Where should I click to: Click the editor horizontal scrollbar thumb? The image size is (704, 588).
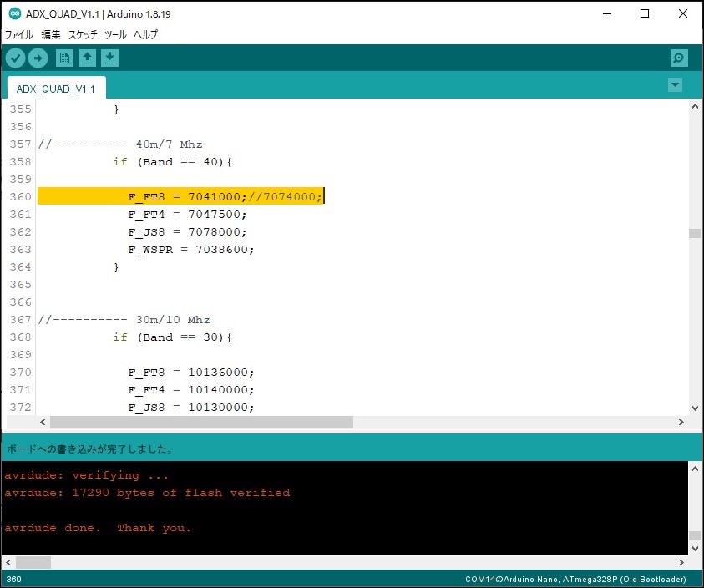pos(201,423)
